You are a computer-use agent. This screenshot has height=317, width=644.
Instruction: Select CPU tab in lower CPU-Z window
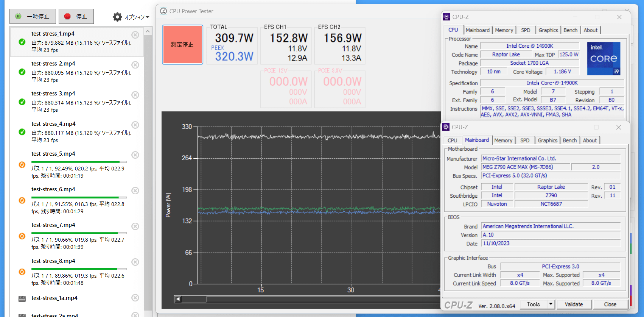453,141
